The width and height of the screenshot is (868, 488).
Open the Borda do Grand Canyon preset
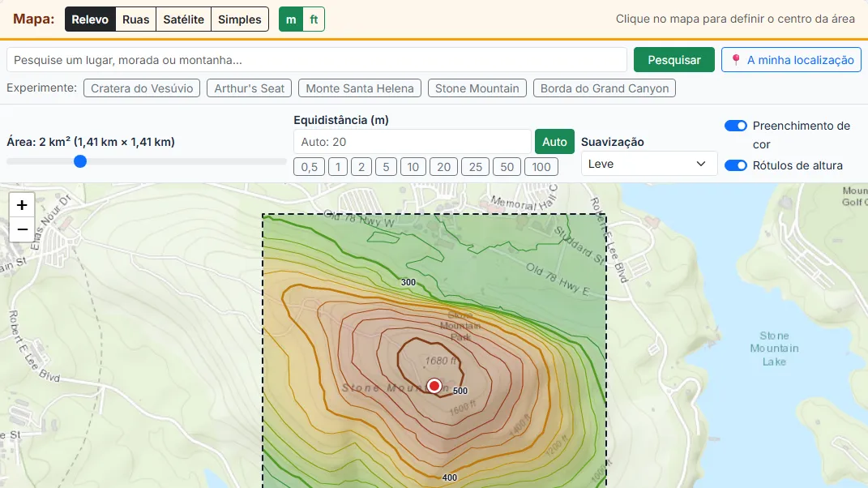605,88
